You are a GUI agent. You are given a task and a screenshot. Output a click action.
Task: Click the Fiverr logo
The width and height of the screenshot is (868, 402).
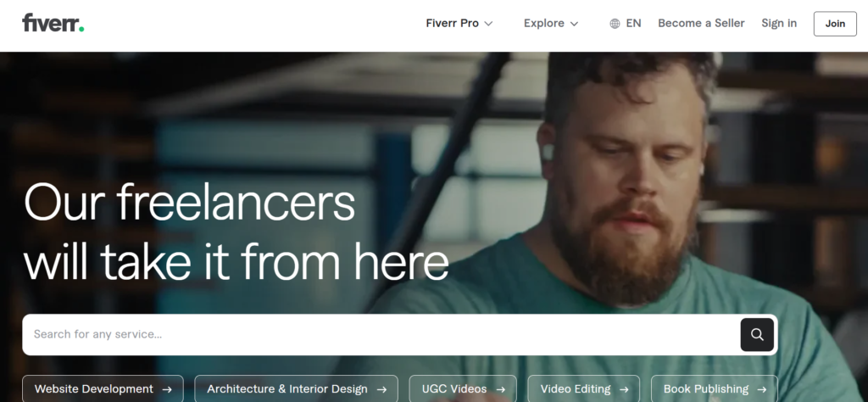tap(53, 23)
